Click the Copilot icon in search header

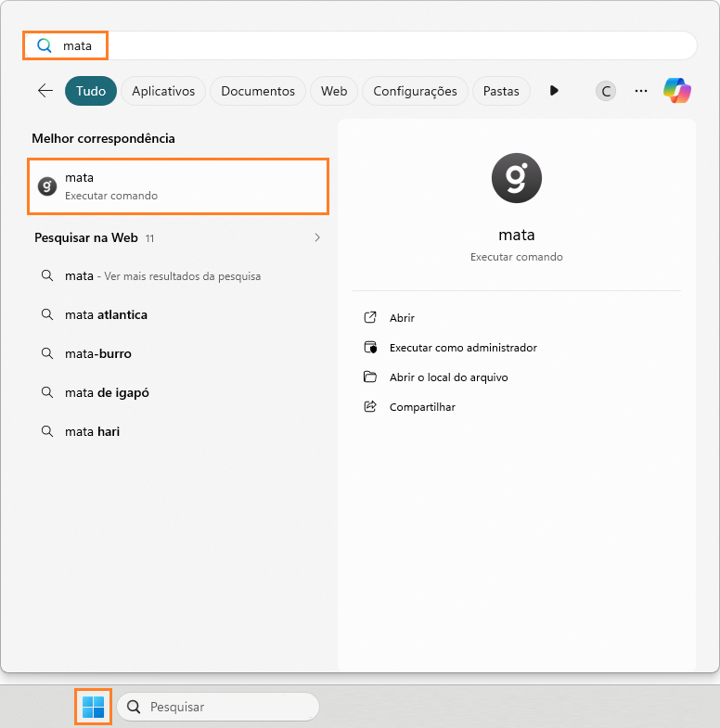click(676, 91)
